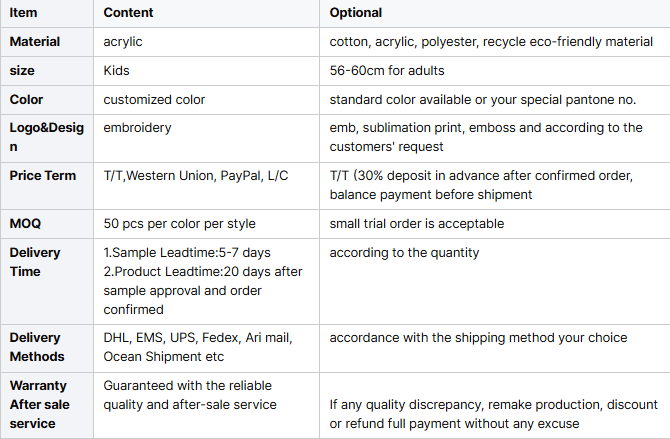
Task: Select the 'embroidery' cell
Action: 137,128
